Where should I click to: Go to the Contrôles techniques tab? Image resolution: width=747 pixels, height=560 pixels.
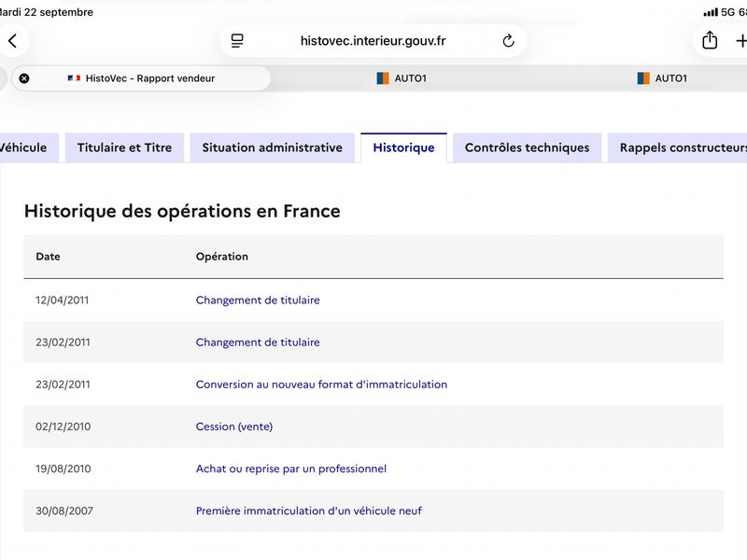[527, 147]
